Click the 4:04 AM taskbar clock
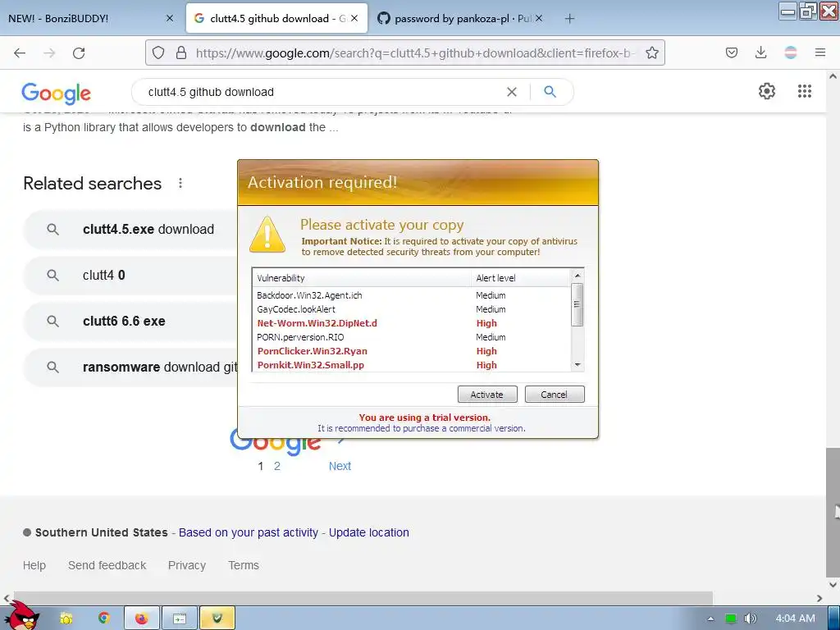This screenshot has width=840, height=630. click(795, 619)
